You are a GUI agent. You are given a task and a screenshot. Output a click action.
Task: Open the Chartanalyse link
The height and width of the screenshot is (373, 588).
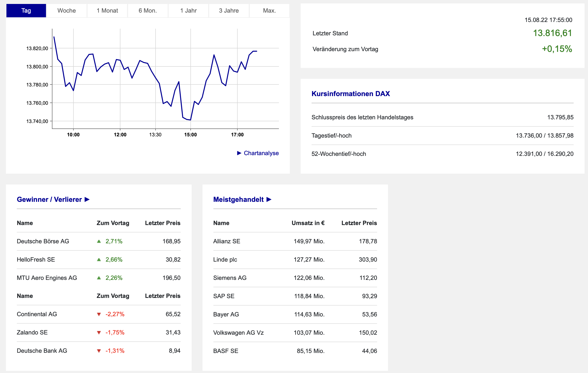click(261, 153)
